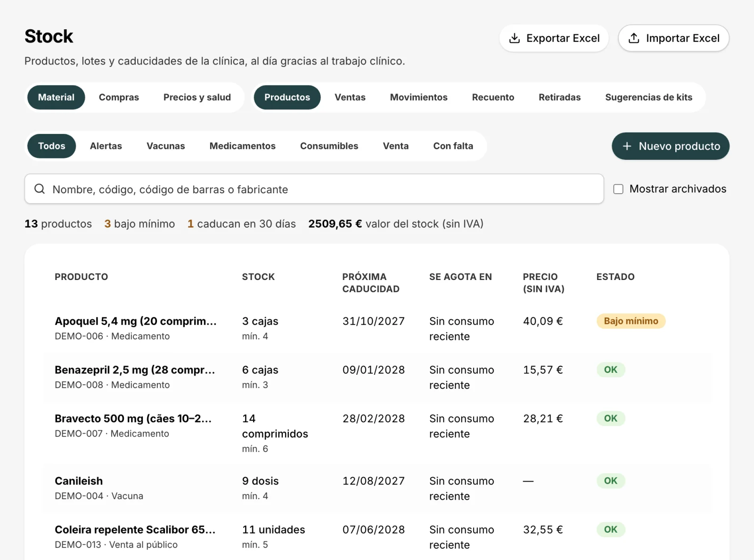Screen dimensions: 754x560
Task: Click the Bajo mínimo status badge
Action: coord(631,321)
